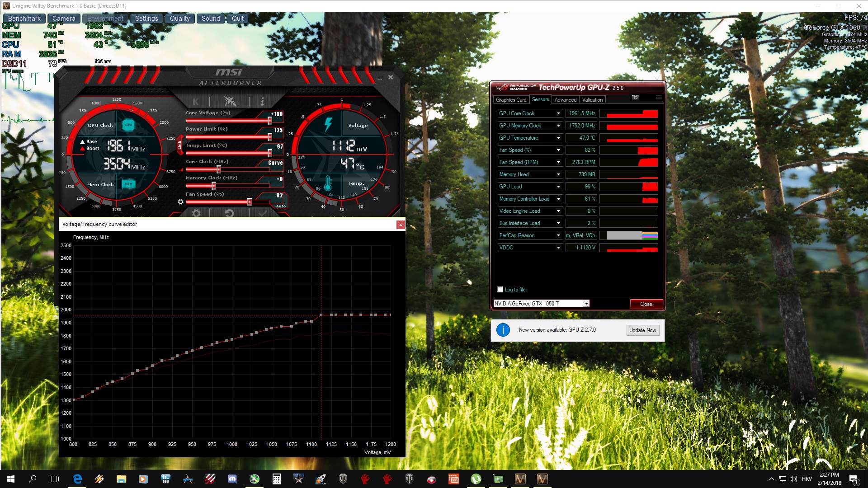The width and height of the screenshot is (868, 488).
Task: Open Afterburner information with the i icon
Action: pyautogui.click(x=262, y=102)
